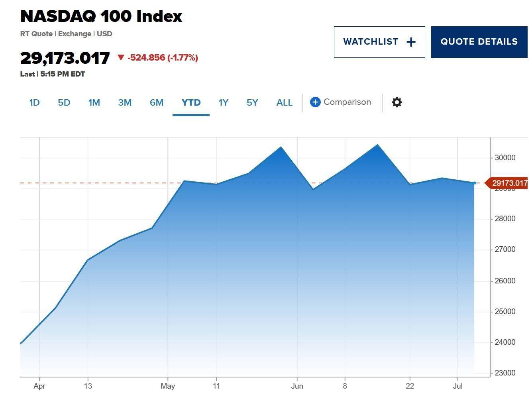The image size is (532, 397).
Task: Select the 1D time range
Action: pyautogui.click(x=34, y=103)
